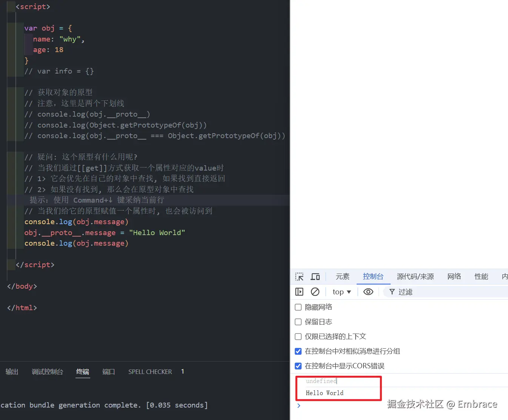Check the 隐藏网络 checkbox
Screen dimensions: 508x420
point(298,307)
